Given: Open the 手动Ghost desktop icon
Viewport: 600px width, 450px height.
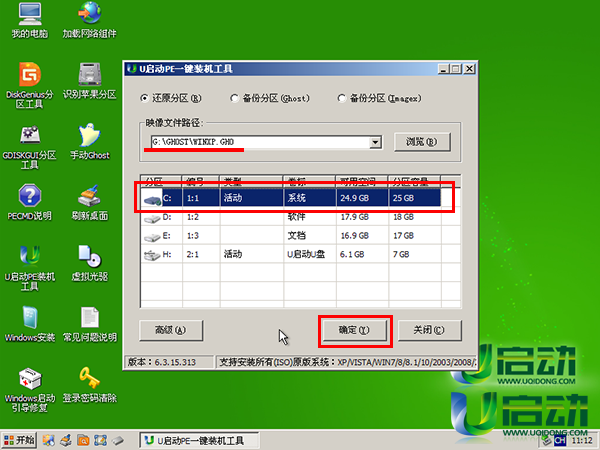Looking at the screenshot, I should [90, 142].
